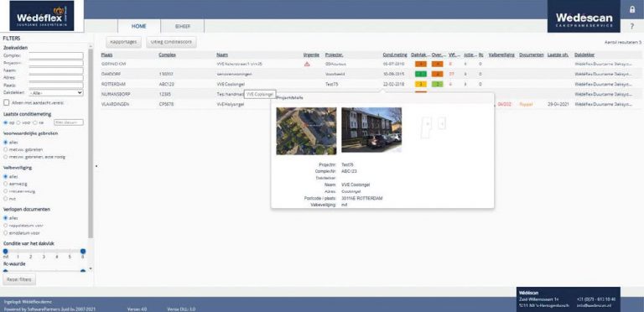Click the Projectnr search field
The width and height of the screenshot is (644, 312).
click(x=56, y=63)
